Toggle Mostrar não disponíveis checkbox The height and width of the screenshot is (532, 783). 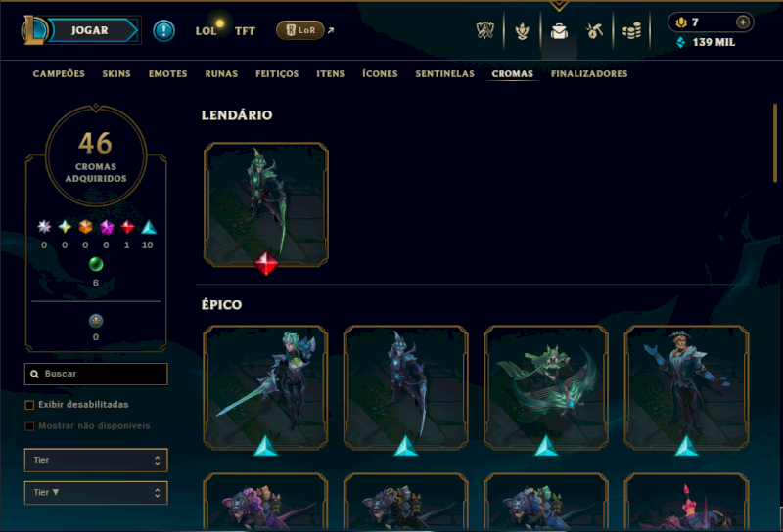(x=29, y=426)
